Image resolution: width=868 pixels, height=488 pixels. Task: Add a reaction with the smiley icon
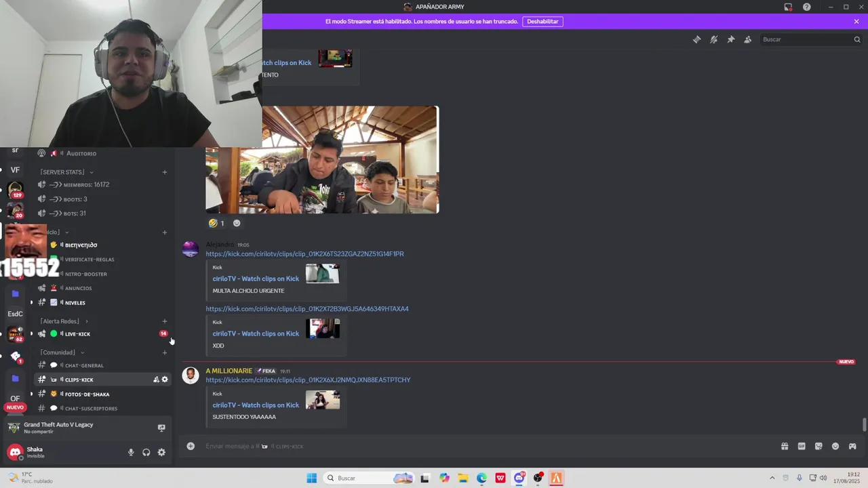tap(237, 223)
